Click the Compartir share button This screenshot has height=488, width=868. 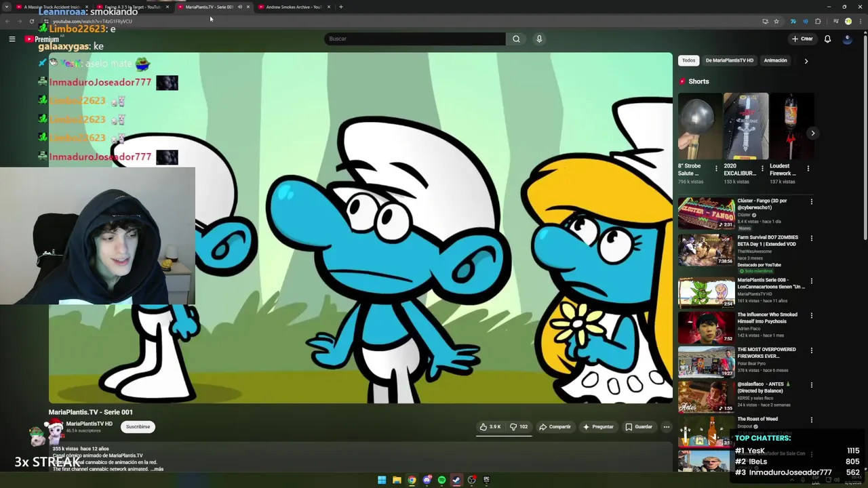point(555,427)
